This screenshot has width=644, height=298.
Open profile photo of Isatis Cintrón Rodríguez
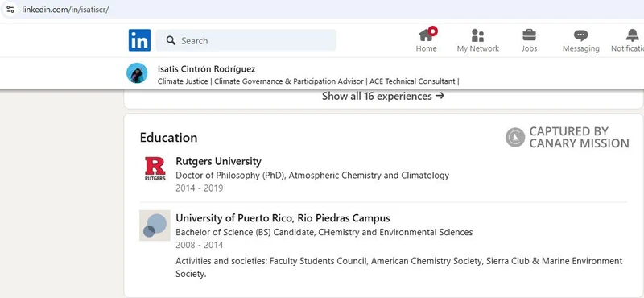coord(137,73)
